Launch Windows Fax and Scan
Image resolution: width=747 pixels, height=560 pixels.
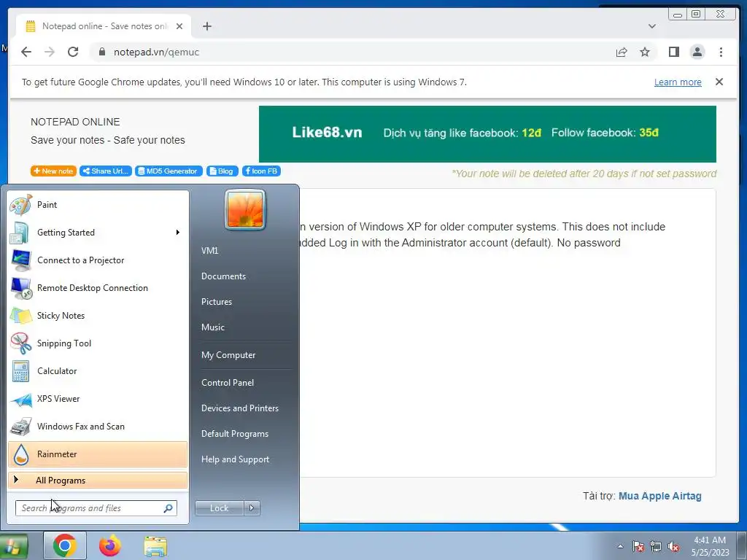click(98, 426)
